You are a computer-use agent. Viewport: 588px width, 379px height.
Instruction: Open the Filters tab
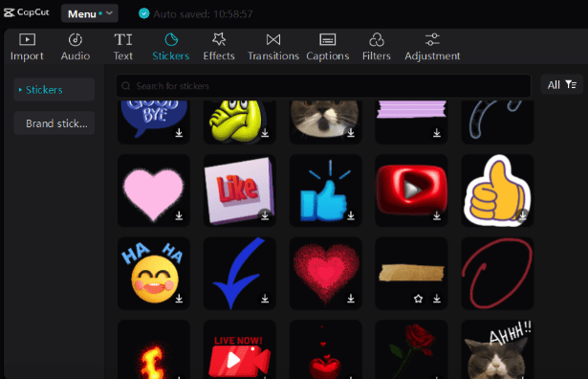[x=377, y=47]
